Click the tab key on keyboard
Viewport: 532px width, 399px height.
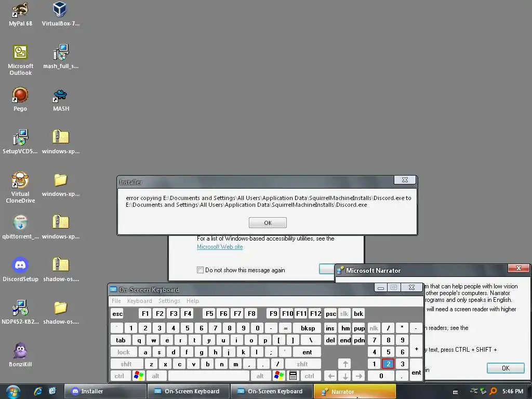(x=121, y=340)
